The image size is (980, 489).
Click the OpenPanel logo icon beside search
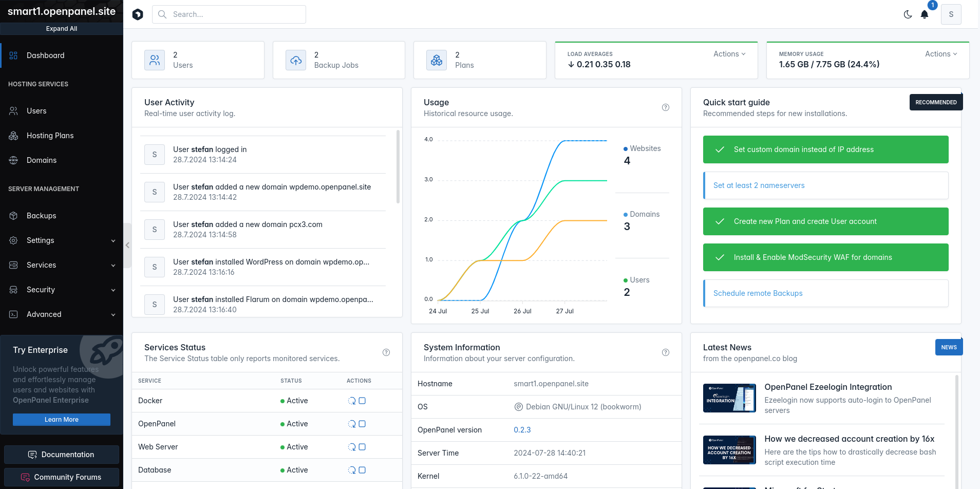tap(138, 14)
